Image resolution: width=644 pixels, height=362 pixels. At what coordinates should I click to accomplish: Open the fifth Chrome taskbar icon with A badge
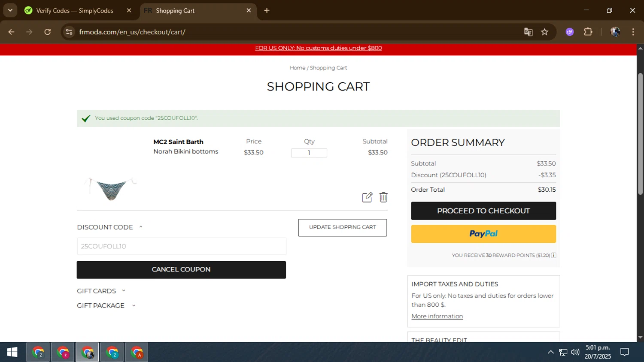(x=137, y=352)
